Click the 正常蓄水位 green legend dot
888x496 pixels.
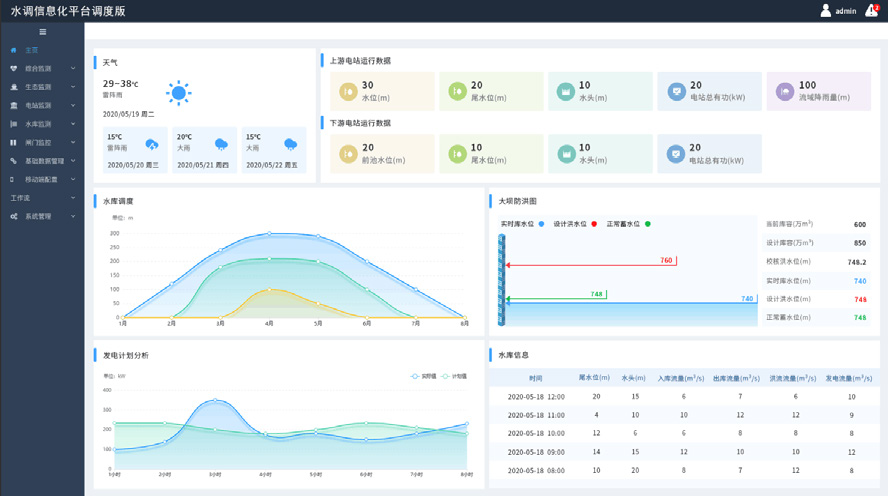pyautogui.click(x=647, y=224)
